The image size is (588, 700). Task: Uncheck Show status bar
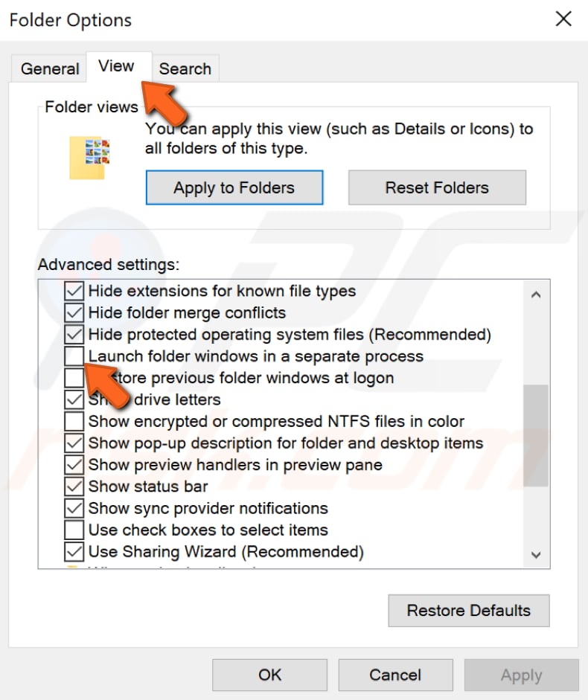click(x=73, y=486)
